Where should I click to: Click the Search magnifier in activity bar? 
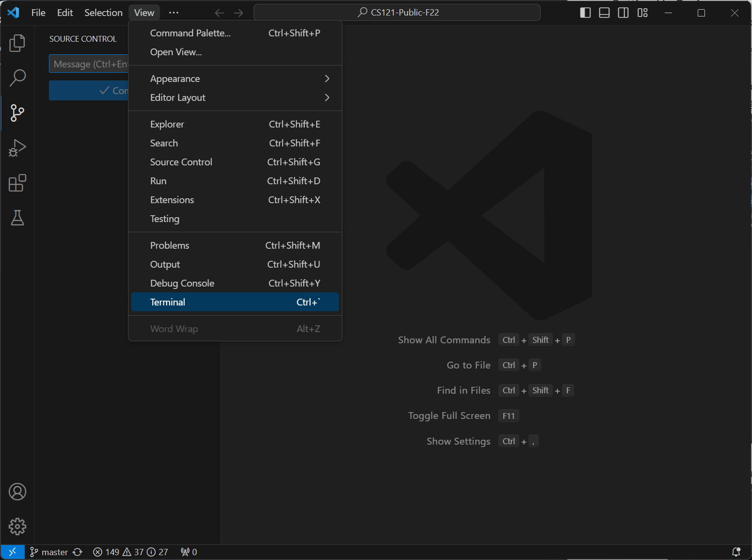(17, 78)
